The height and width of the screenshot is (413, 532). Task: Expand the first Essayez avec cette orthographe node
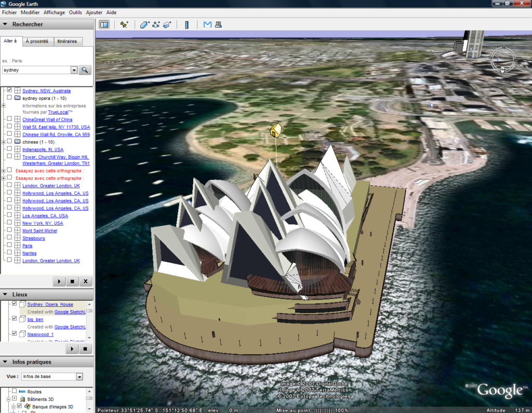pos(4,171)
